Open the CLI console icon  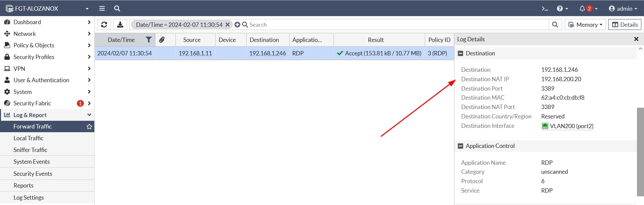(545, 8)
